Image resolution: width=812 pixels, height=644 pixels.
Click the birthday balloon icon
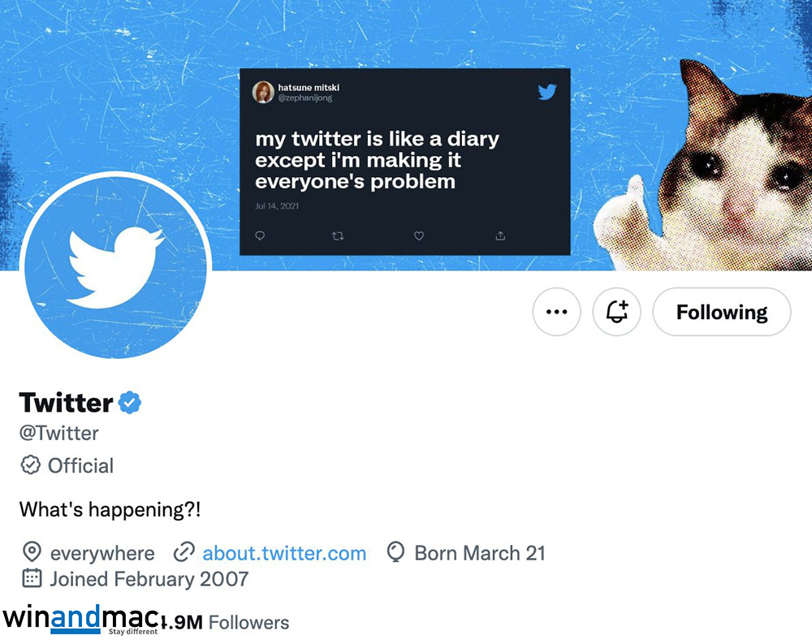395,553
